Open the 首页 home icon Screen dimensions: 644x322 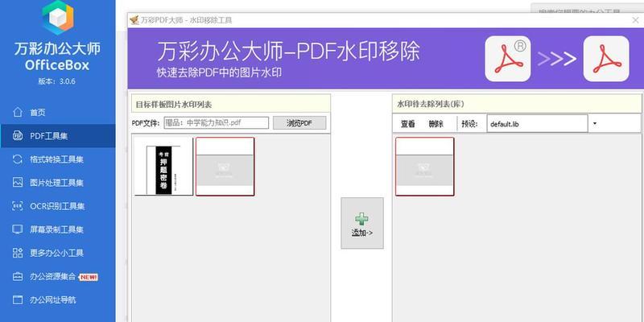[17, 112]
